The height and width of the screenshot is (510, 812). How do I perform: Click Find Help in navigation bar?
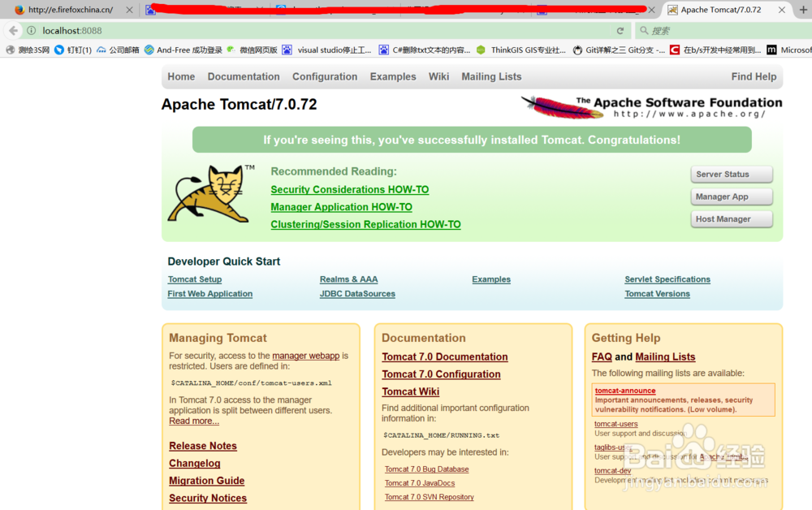pyautogui.click(x=754, y=76)
